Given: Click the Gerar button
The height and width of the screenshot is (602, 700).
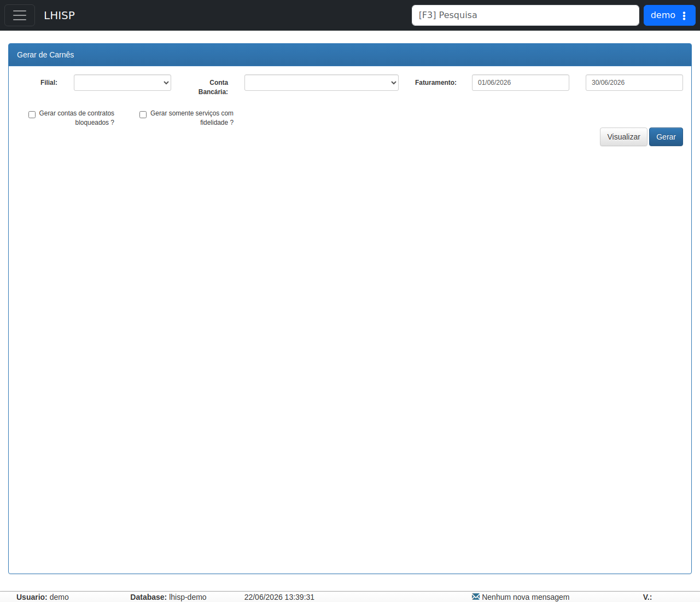Looking at the screenshot, I should [666, 137].
